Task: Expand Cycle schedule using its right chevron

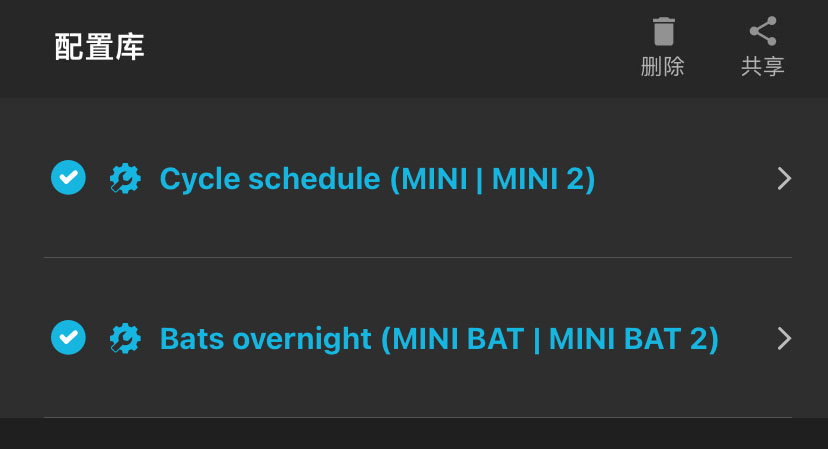Action: coord(784,178)
